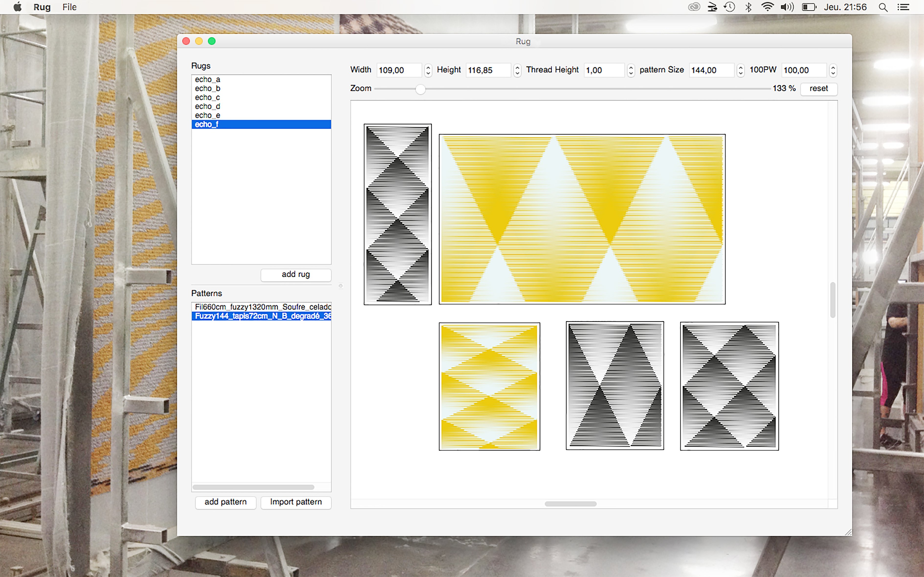Image resolution: width=924 pixels, height=577 pixels.
Task: Open Creative Cloud menu bar icon
Action: coord(694,7)
